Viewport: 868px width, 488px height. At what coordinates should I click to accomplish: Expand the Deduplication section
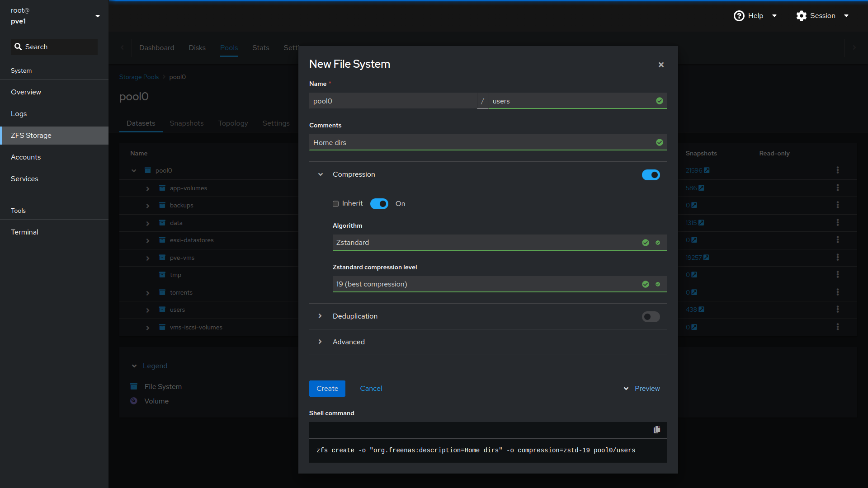pyautogui.click(x=320, y=316)
